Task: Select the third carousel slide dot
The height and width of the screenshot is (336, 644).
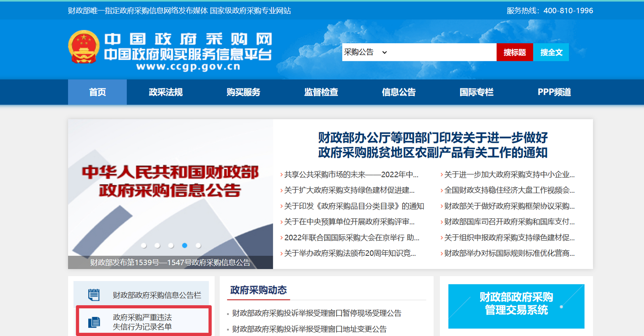Action: tap(171, 245)
